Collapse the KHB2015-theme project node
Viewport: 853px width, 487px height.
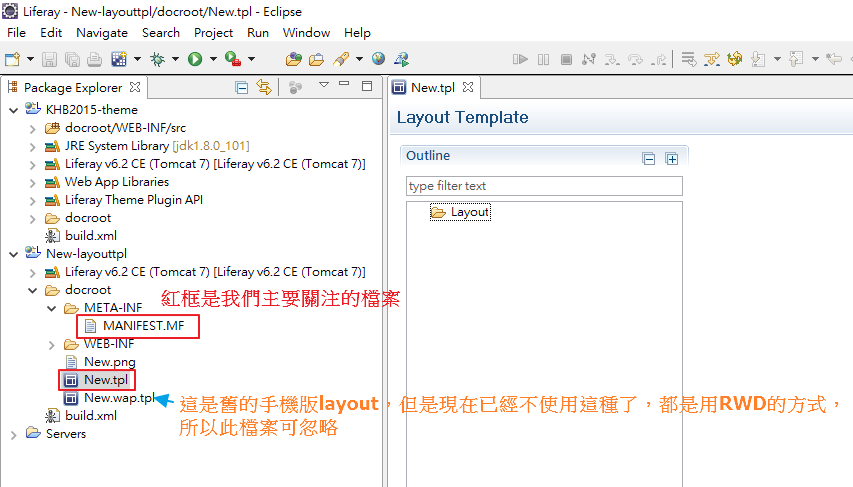coord(14,110)
